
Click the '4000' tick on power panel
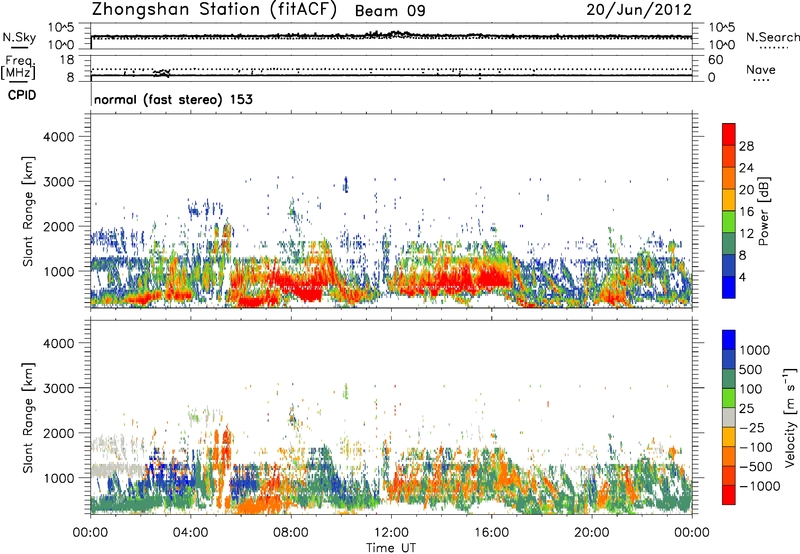pos(58,137)
